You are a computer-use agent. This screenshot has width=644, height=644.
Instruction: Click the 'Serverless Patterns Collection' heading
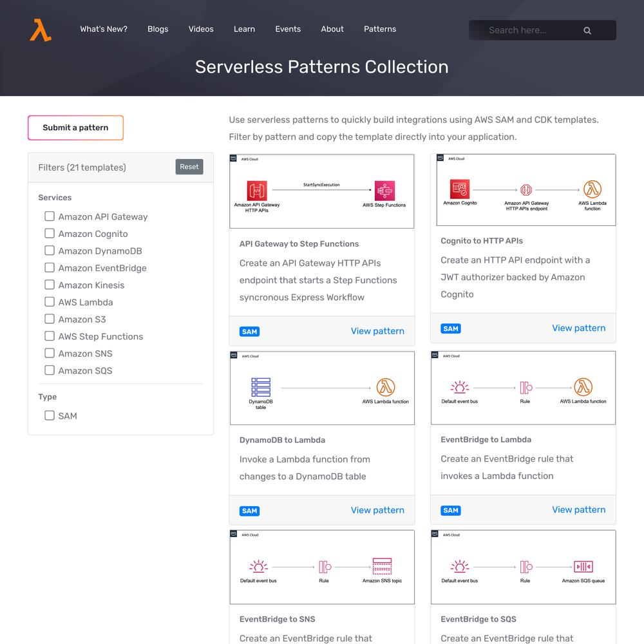pyautogui.click(x=321, y=67)
